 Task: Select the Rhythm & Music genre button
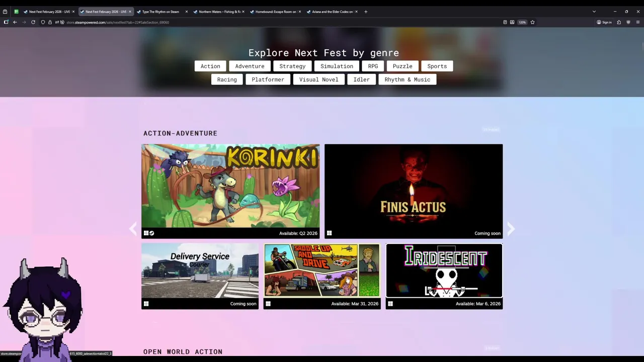(x=408, y=79)
